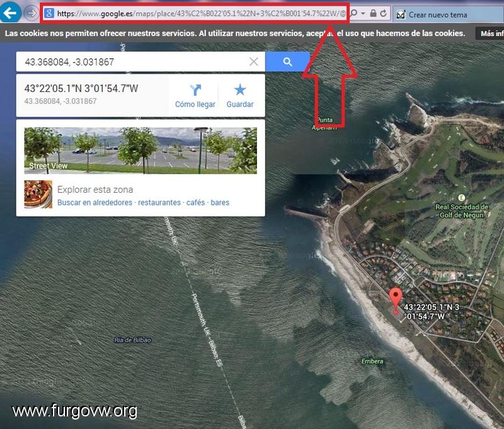Click the blue map search magnifier button
Screen dimensions: 504x429
click(287, 62)
